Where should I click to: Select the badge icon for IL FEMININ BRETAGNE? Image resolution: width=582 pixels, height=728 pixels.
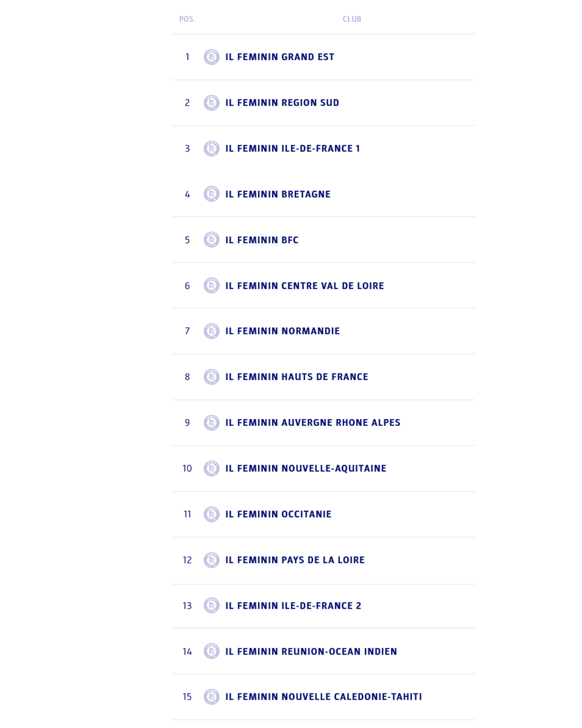(x=211, y=194)
